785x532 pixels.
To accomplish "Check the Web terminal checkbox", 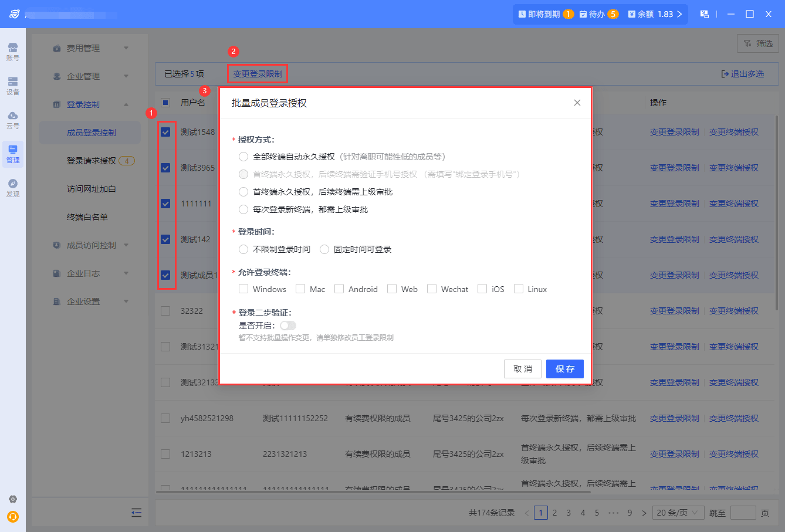I will coord(392,289).
